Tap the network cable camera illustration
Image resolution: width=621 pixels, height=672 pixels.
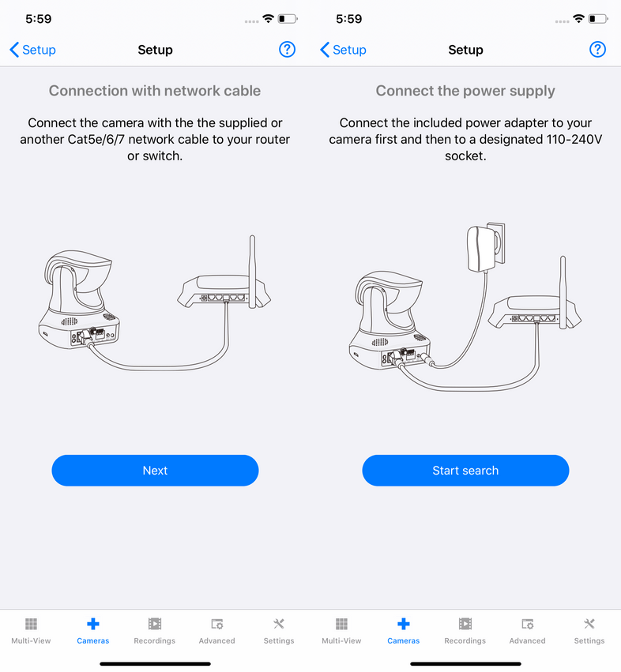click(155, 303)
